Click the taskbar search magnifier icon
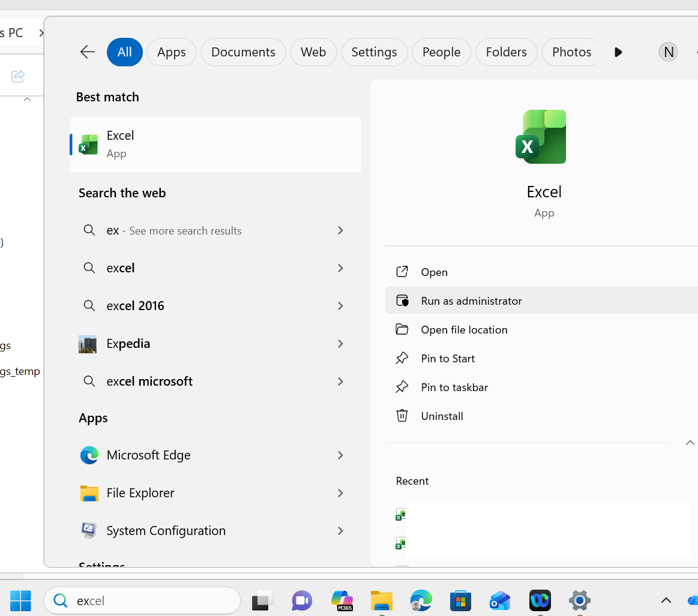 (x=61, y=601)
